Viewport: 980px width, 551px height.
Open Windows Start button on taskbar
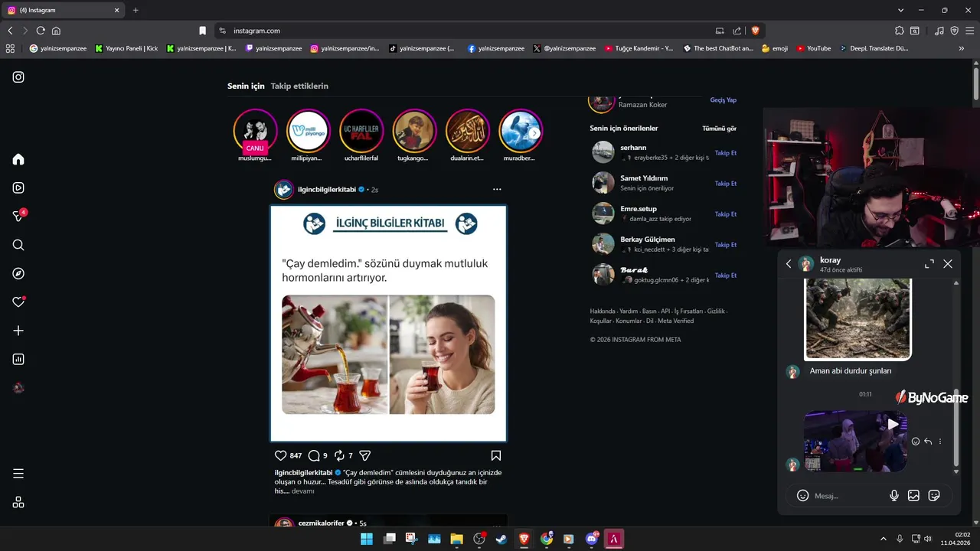[x=367, y=539]
